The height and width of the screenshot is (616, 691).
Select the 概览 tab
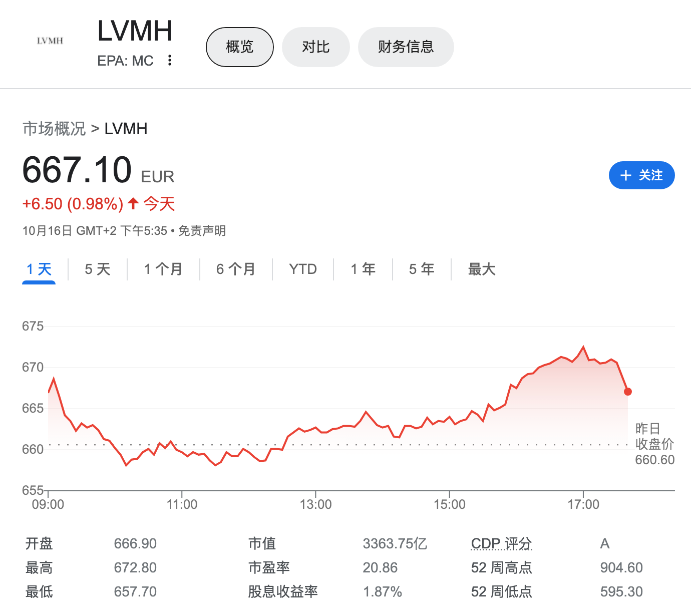coord(240,47)
